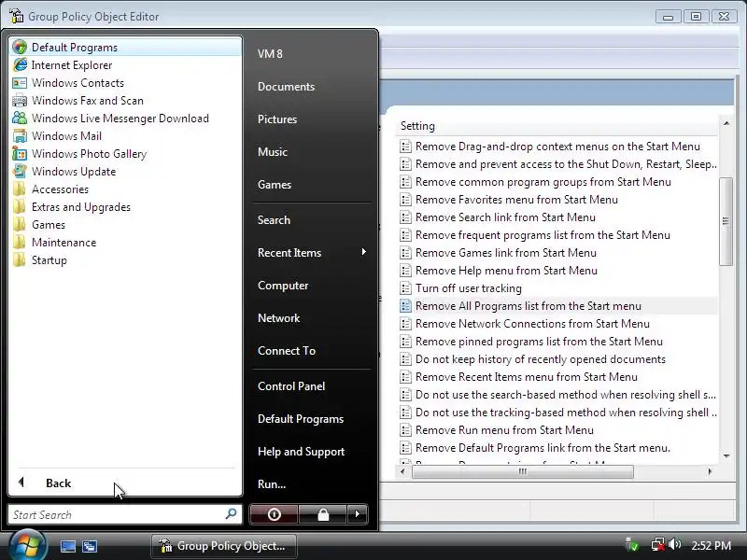Select 'Remove Search link from Start Menu'
Viewport: 747px width, 560px height.
[505, 217]
